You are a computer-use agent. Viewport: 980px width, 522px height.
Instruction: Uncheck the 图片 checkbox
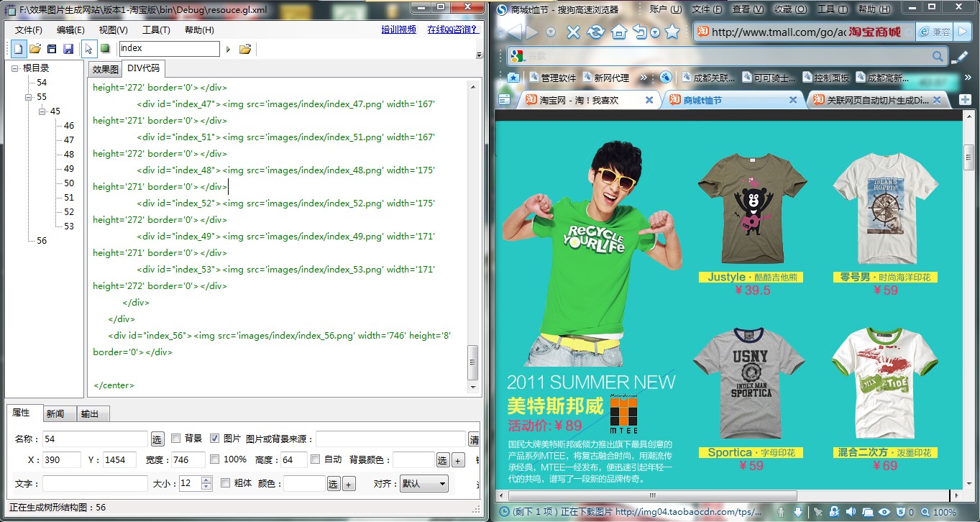(x=214, y=438)
